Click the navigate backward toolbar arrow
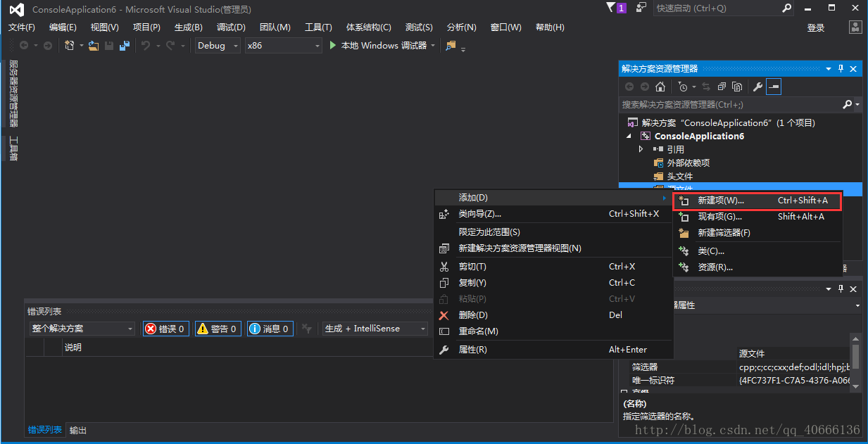 coord(24,46)
